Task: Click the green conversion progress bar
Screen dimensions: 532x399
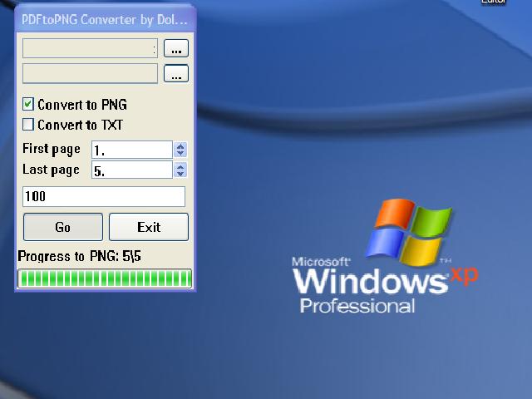Action: (105, 278)
